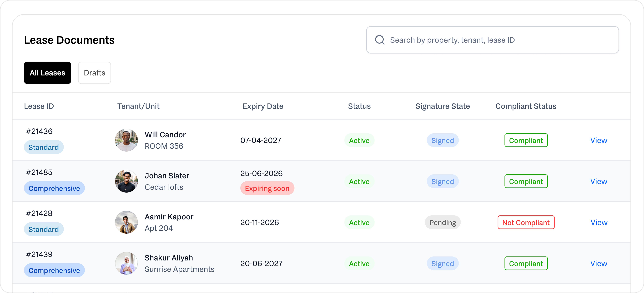Open the Drafts tab

[95, 73]
